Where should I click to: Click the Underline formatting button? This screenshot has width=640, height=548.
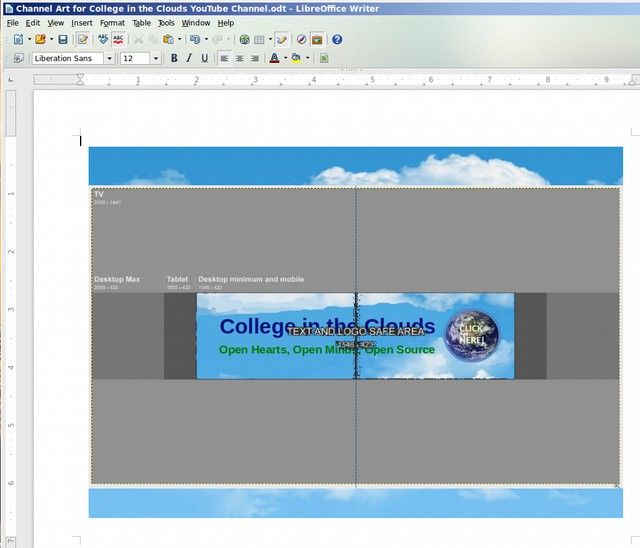[x=205, y=59]
